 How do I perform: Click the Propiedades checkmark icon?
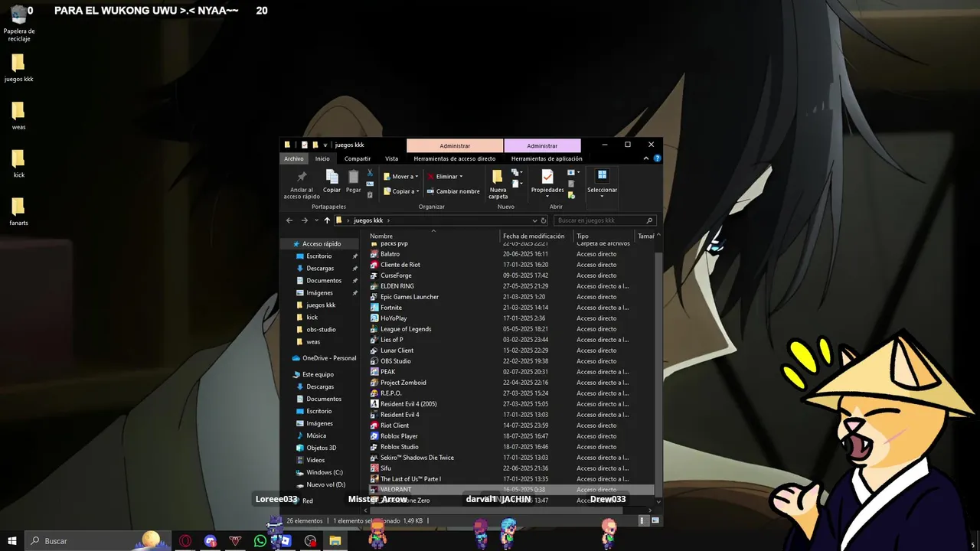tap(547, 177)
